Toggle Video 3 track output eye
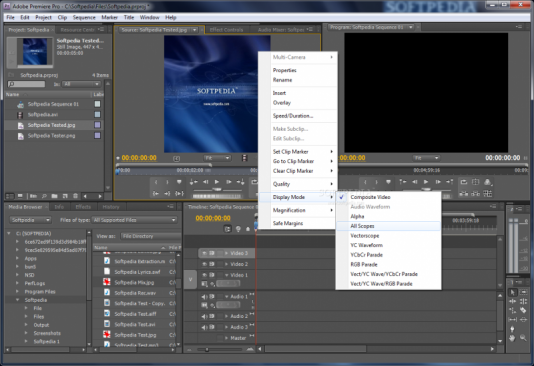 204,253
